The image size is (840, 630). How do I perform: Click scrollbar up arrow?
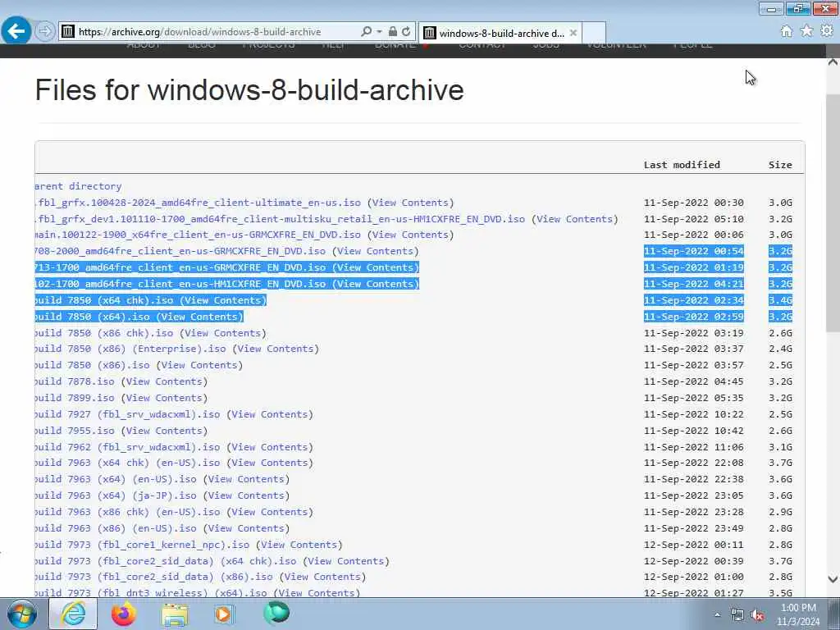tap(833, 62)
